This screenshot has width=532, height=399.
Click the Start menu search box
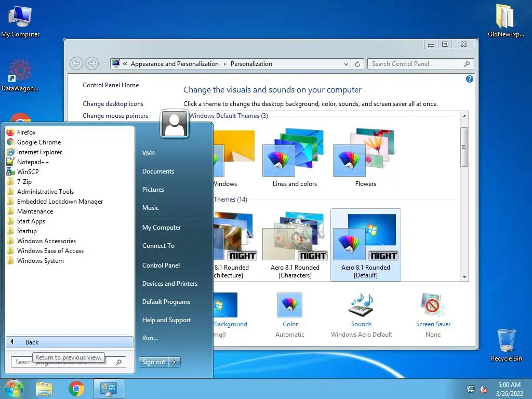pyautogui.click(x=68, y=362)
